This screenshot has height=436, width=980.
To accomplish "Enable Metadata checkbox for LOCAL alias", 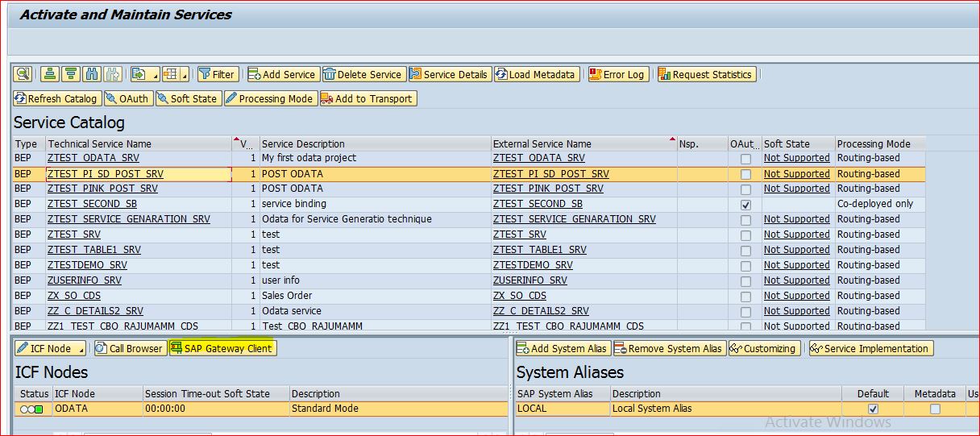I will pos(935,409).
